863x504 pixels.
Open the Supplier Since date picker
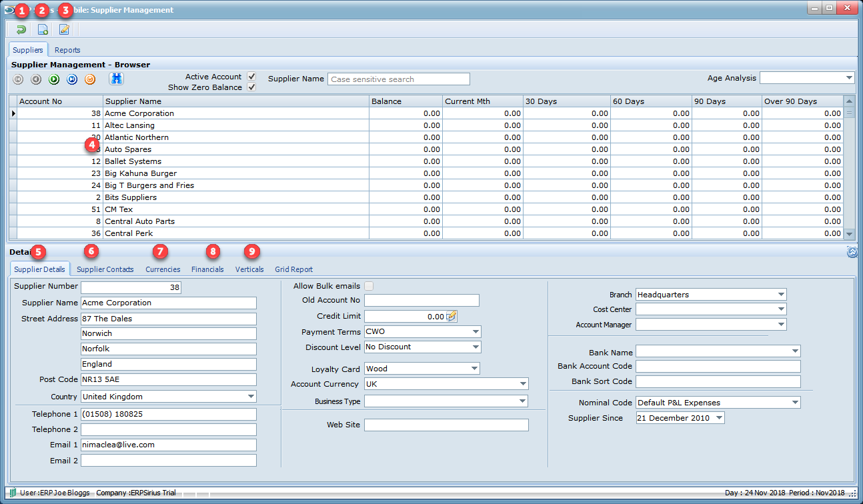[719, 418]
